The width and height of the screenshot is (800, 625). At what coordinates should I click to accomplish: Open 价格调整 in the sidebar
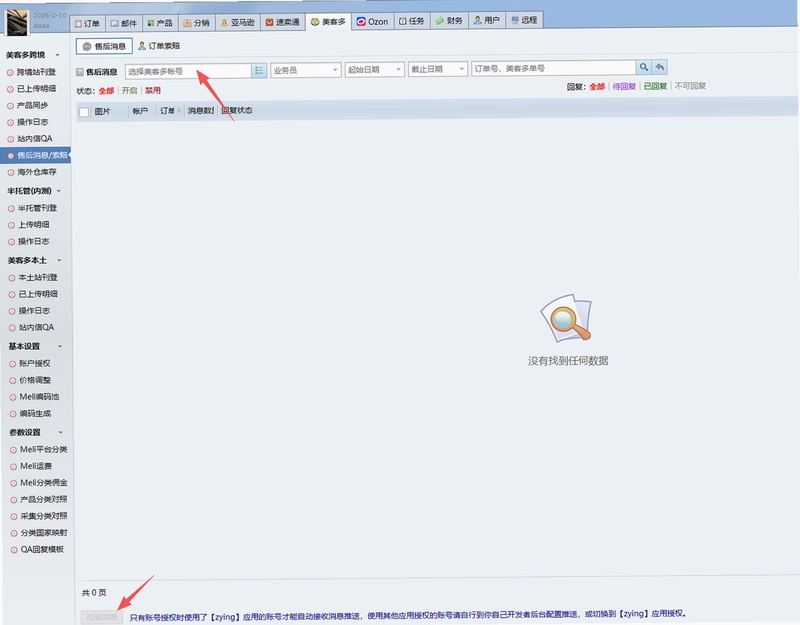pyautogui.click(x=35, y=380)
